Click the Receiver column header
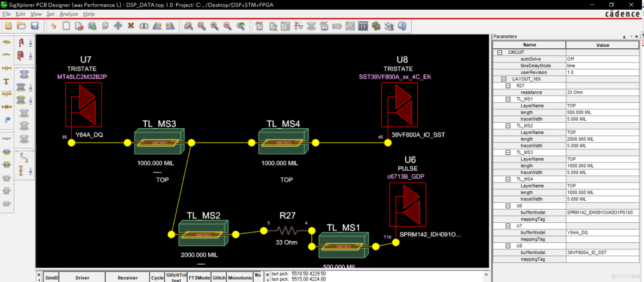The width and height of the screenshot is (644, 282). (x=128, y=278)
